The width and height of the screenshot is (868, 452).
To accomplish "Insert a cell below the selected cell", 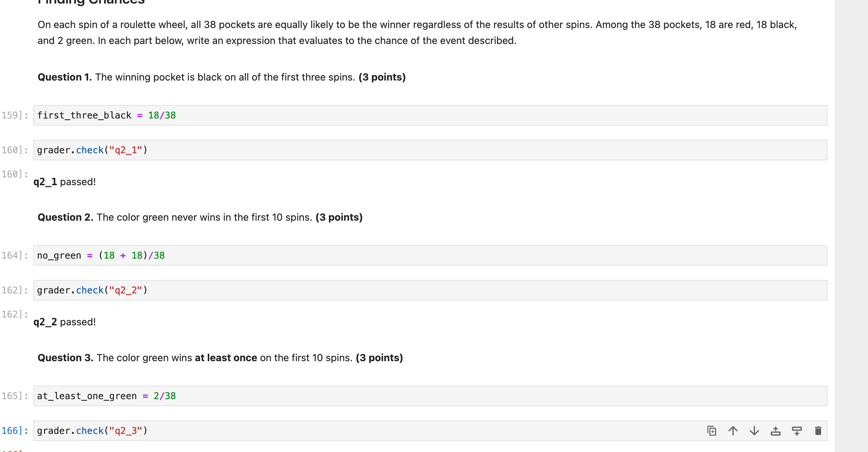I will tap(797, 431).
